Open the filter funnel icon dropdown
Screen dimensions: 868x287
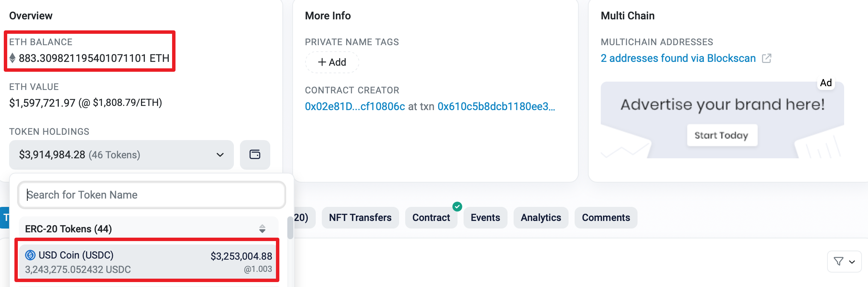pos(844,262)
